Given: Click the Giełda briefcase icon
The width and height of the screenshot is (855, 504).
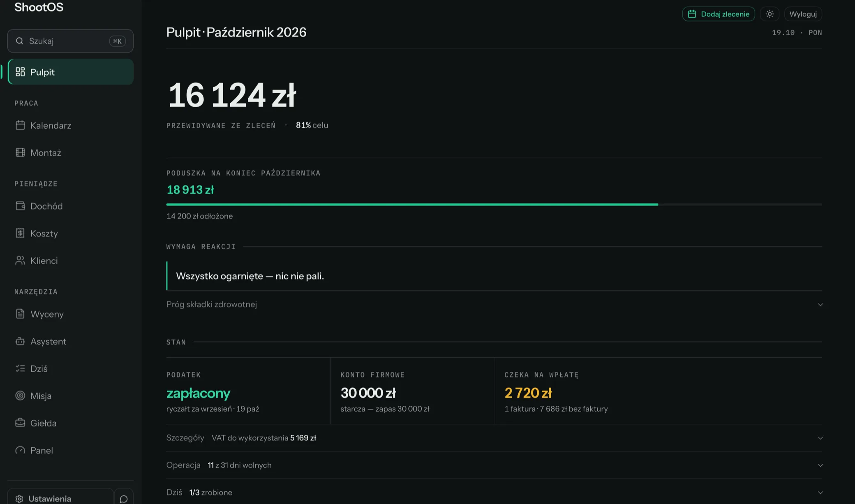Looking at the screenshot, I should click(x=20, y=423).
